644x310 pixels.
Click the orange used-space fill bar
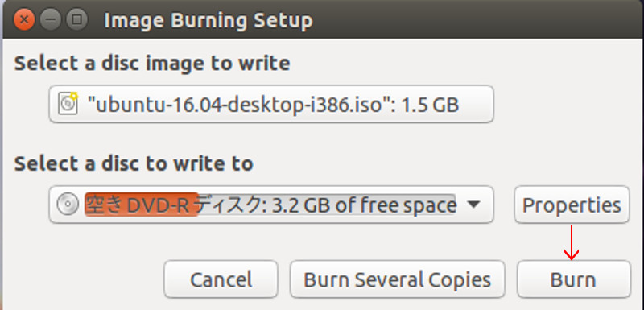[142, 204]
